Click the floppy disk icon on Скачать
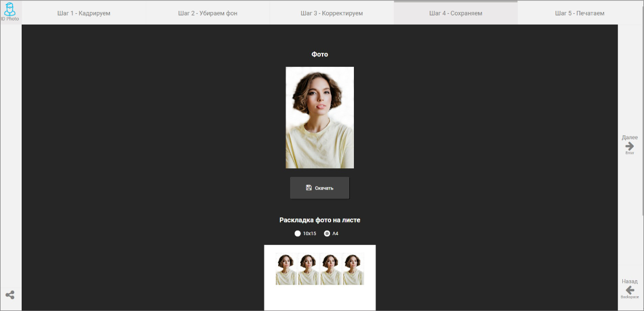The image size is (644, 311). coord(309,188)
